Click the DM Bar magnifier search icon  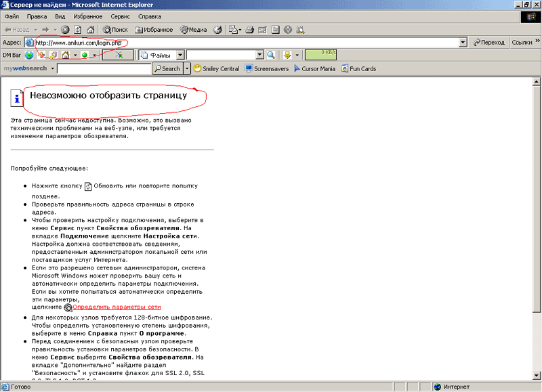coord(271,55)
